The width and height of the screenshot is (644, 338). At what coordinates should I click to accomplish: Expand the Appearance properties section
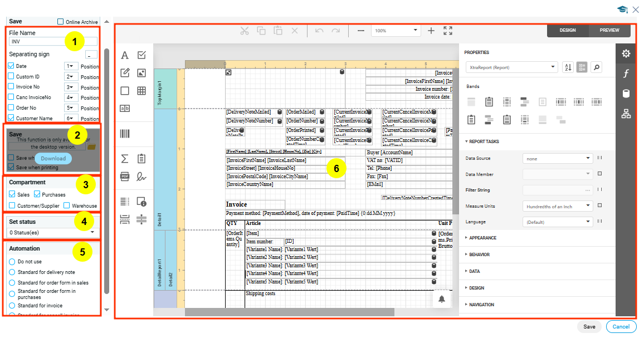pyautogui.click(x=482, y=238)
